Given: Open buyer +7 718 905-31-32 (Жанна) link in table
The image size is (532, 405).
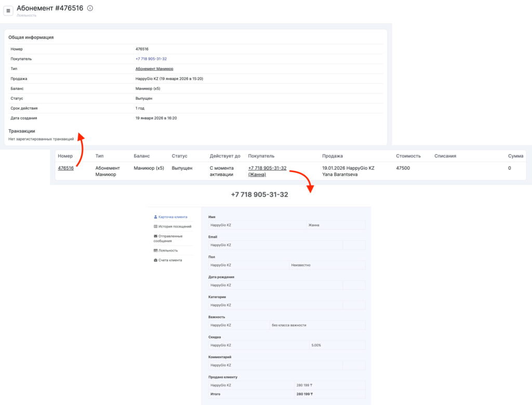Looking at the screenshot, I should 267,171.
